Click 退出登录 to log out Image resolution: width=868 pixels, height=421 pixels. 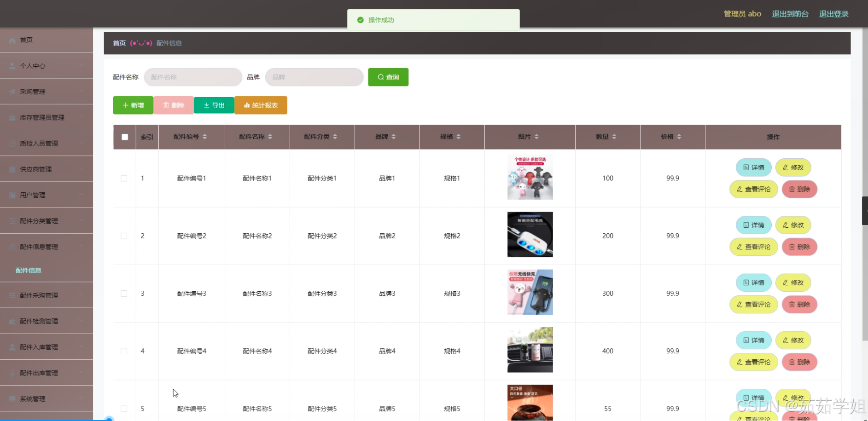pyautogui.click(x=833, y=13)
